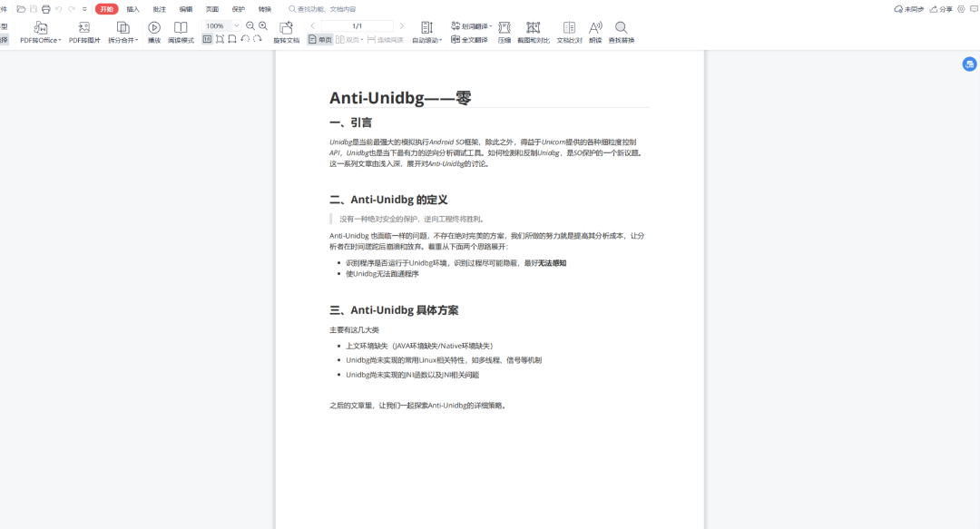Click the page number field showing 1/1
This screenshot has height=529, width=980.
point(357,26)
